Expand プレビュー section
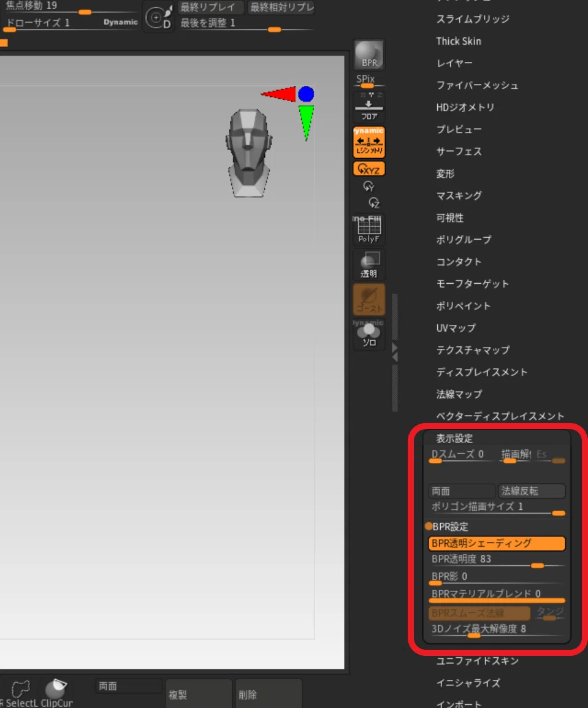This screenshot has height=708, width=588. (x=459, y=129)
